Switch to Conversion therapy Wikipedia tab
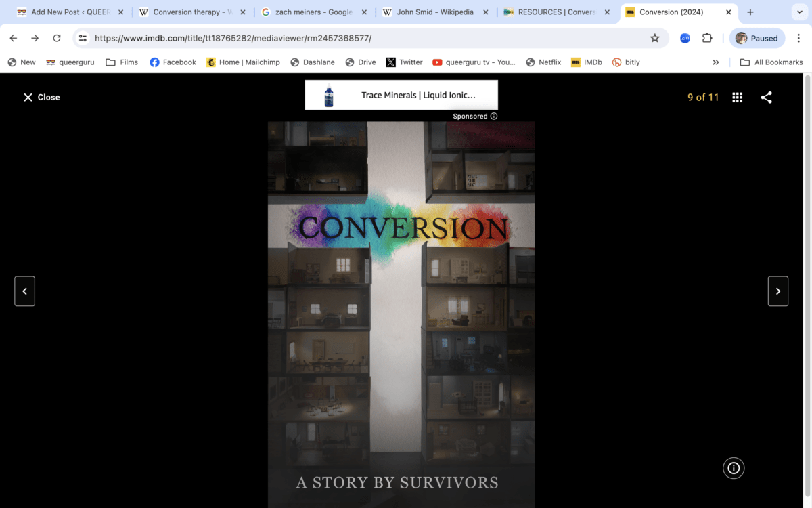 191,12
